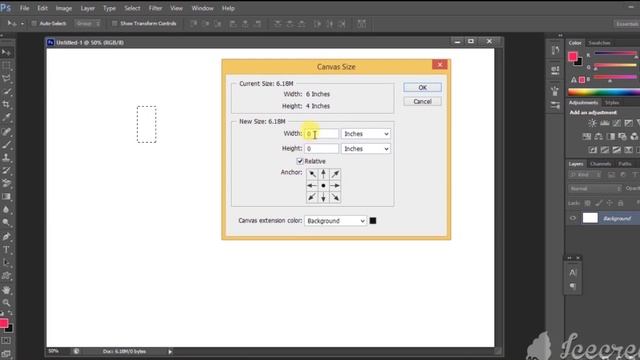The image size is (640, 360).
Task: Open the tool preset picker arrow
Action: 22,24
